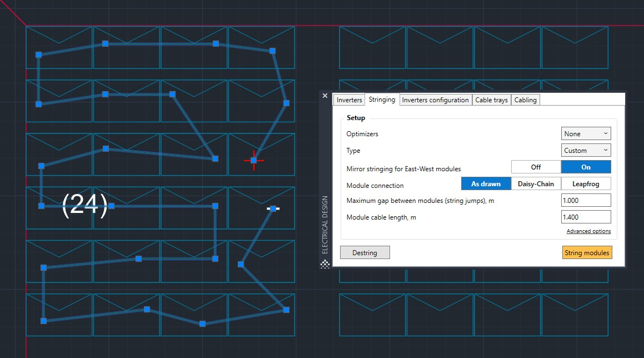The width and height of the screenshot is (644, 358).
Task: Expand the Optimizers dropdown
Action: [586, 133]
